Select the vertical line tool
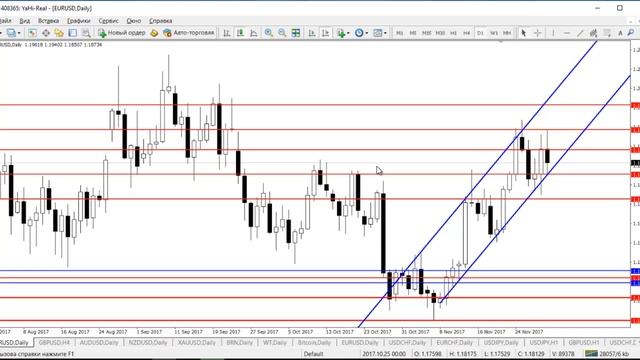Image resolution: width=640 pixels, height=360 pixels. point(553,33)
